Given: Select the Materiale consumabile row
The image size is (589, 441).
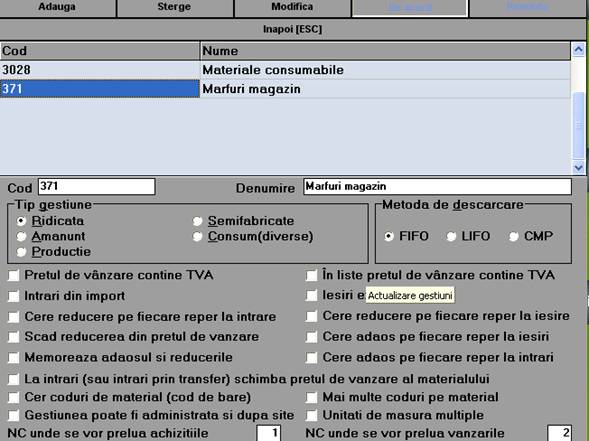Looking at the screenshot, I should point(285,70).
